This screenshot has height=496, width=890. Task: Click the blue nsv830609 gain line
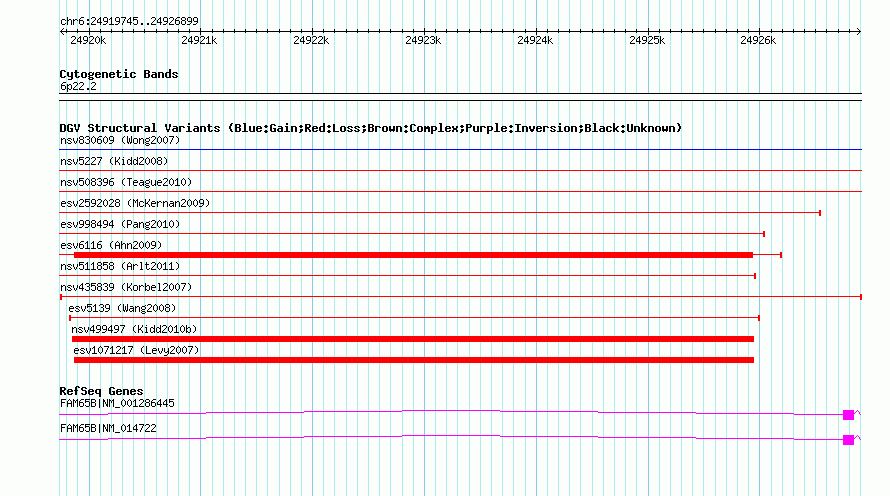pyautogui.click(x=460, y=149)
